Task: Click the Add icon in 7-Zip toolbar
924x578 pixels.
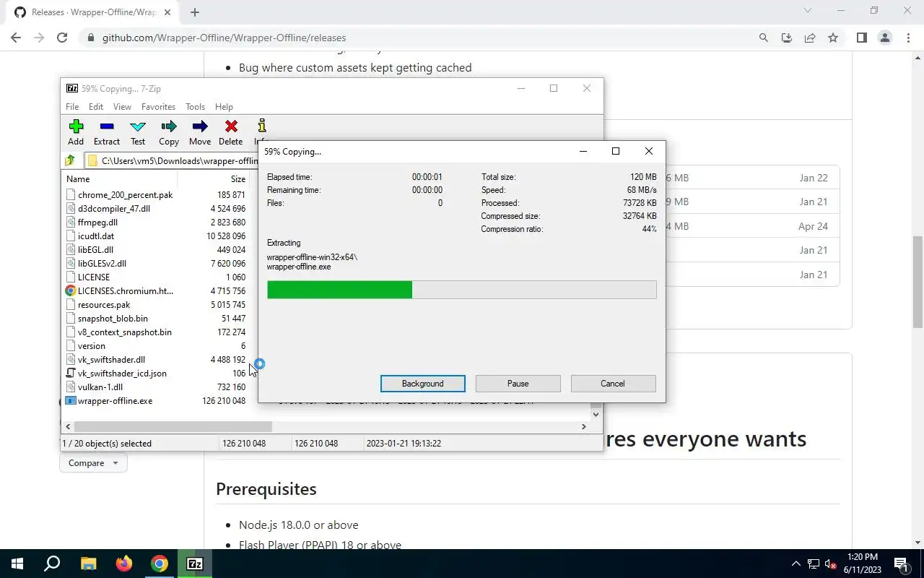Action: pyautogui.click(x=76, y=133)
